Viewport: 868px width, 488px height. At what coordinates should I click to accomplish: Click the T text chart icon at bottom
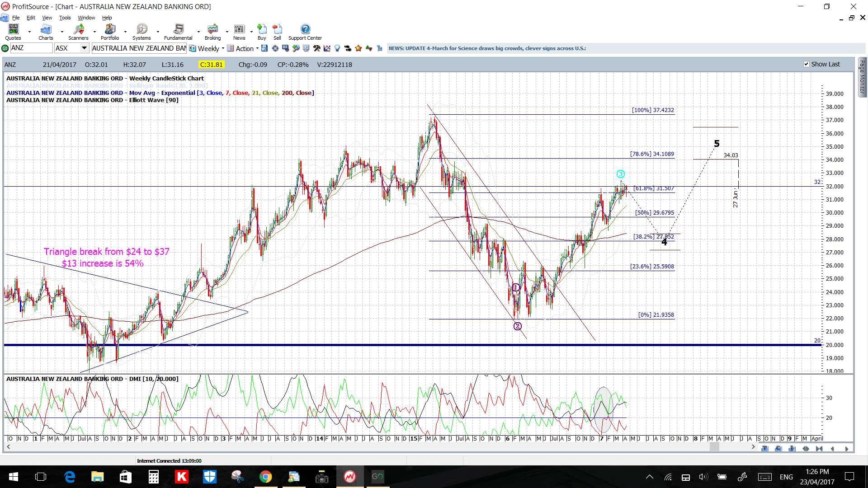pyautogui.click(x=765, y=449)
